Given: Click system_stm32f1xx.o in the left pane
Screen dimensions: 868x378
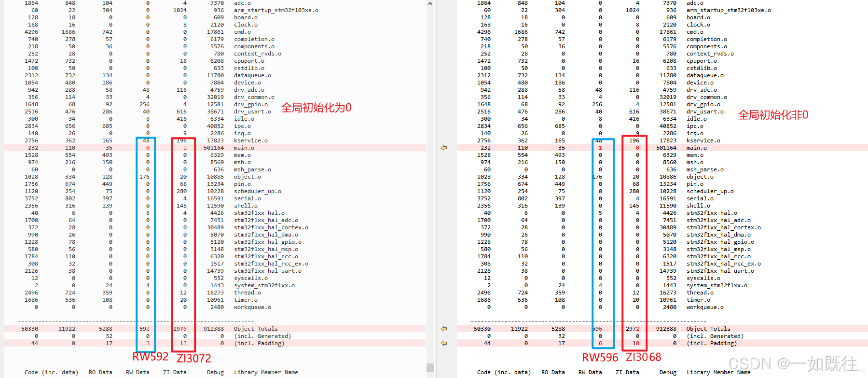Looking at the screenshot, I should 264,285.
